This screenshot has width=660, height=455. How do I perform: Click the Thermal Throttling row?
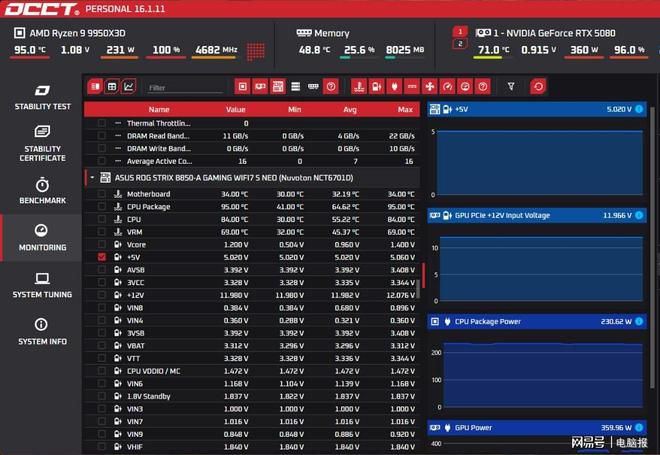(x=252, y=123)
